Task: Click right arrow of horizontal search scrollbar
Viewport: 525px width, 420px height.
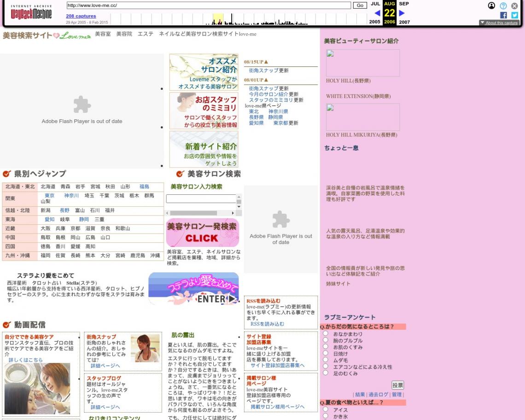Action: tap(233, 213)
